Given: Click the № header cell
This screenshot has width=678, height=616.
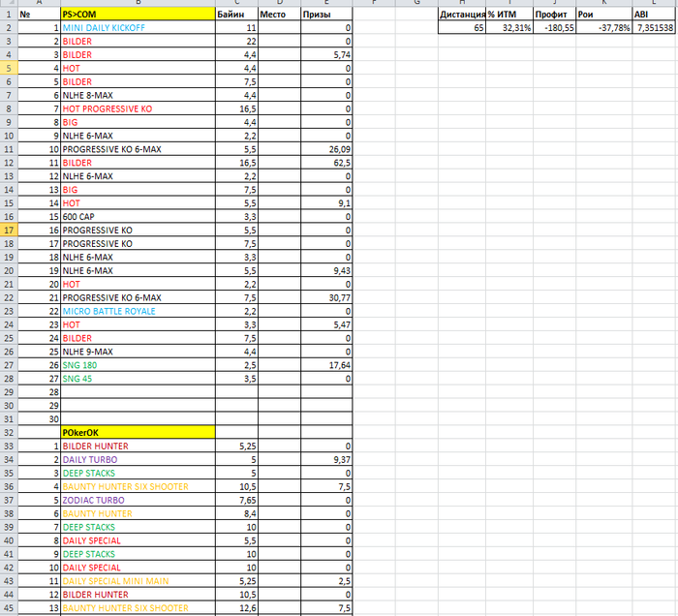Looking at the screenshot, I should click(x=40, y=15).
